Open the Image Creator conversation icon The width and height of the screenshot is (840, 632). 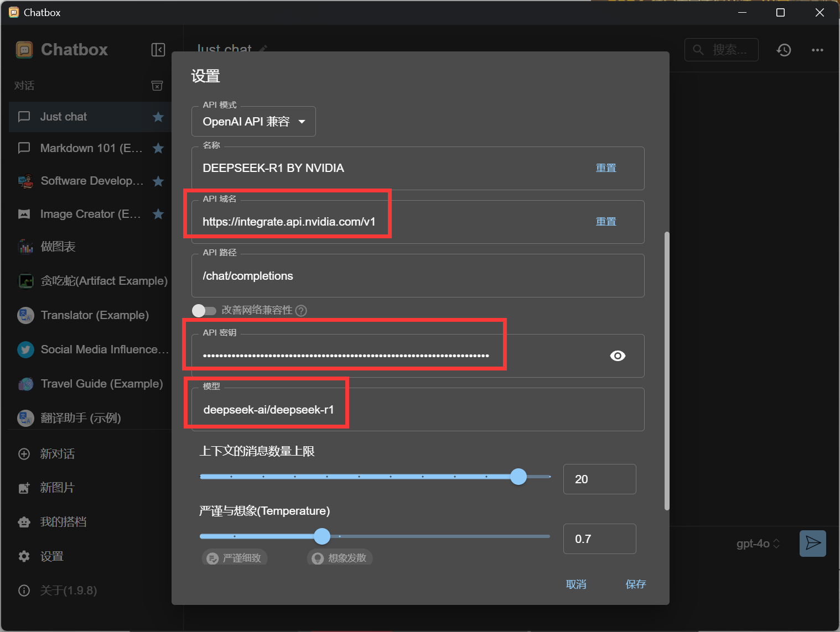[x=24, y=214]
